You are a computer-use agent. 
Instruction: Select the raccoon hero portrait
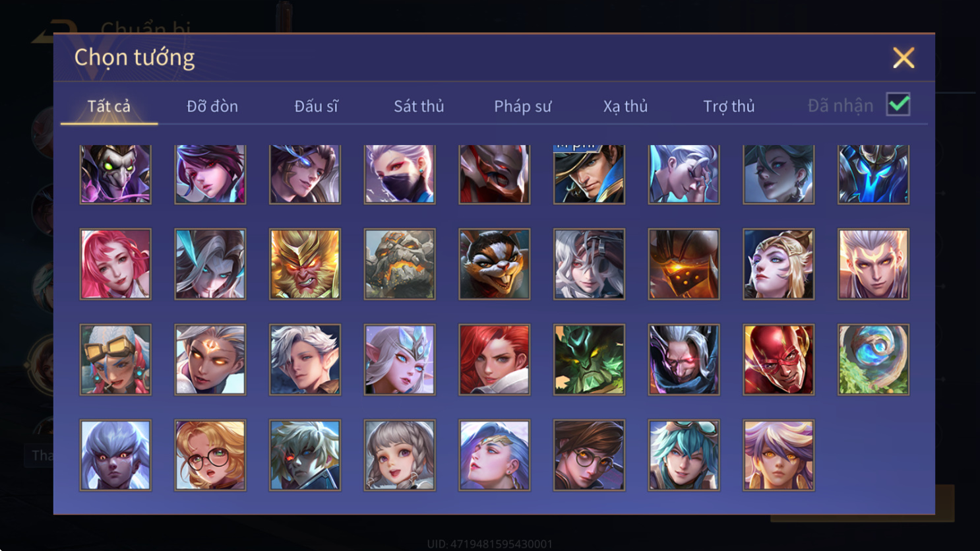(x=495, y=264)
